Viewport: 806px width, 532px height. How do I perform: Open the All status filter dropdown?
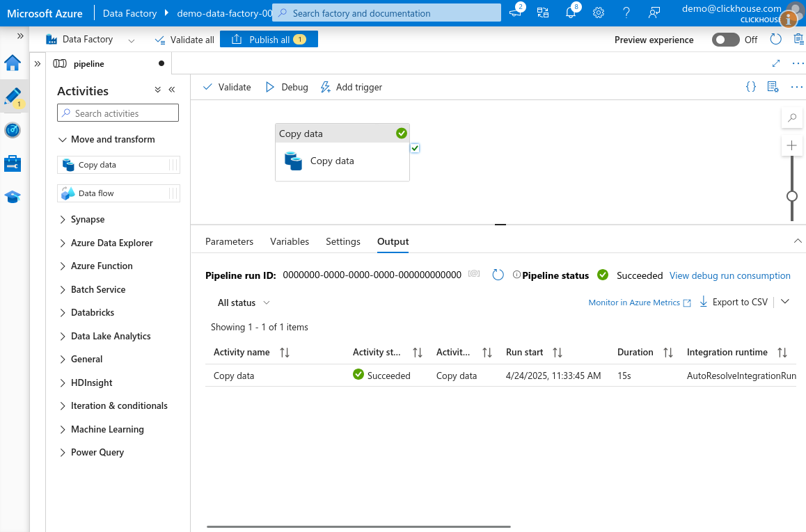(244, 303)
